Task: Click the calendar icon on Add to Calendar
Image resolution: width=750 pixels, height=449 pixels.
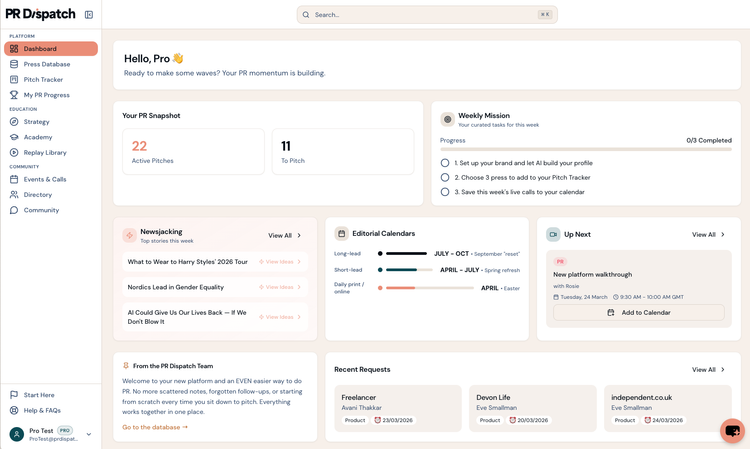Action: [611, 312]
